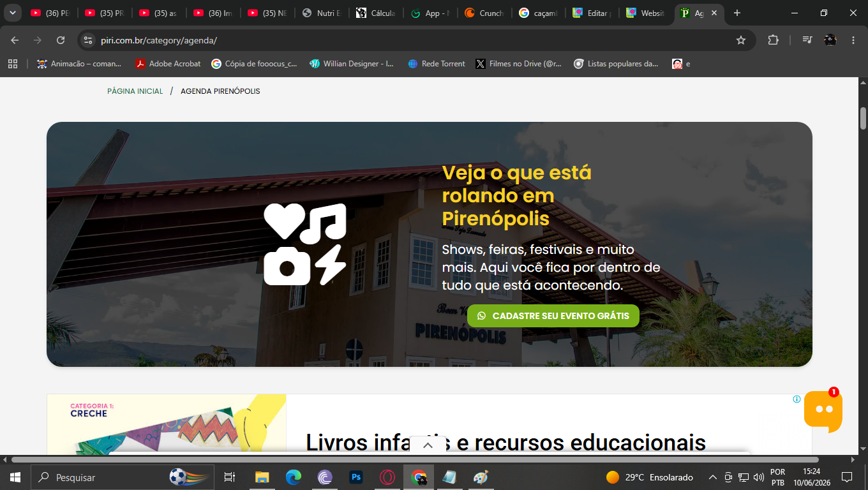This screenshot has width=868, height=490.
Task: Go forward with the forward arrow
Action: click(x=38, y=40)
